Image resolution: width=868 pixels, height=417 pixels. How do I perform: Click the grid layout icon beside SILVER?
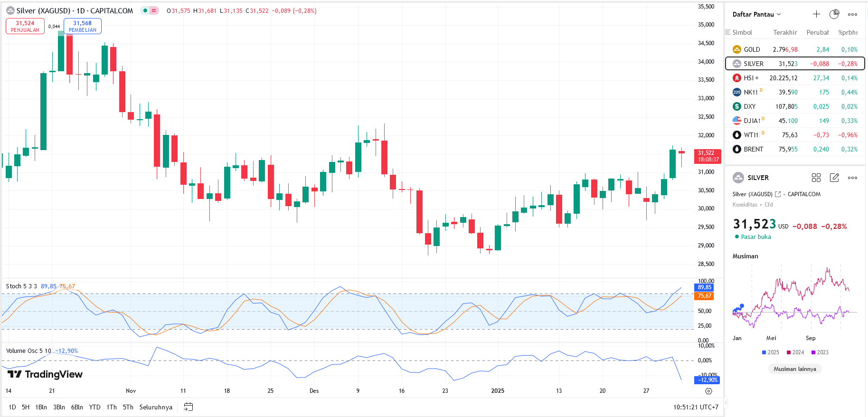pos(816,178)
